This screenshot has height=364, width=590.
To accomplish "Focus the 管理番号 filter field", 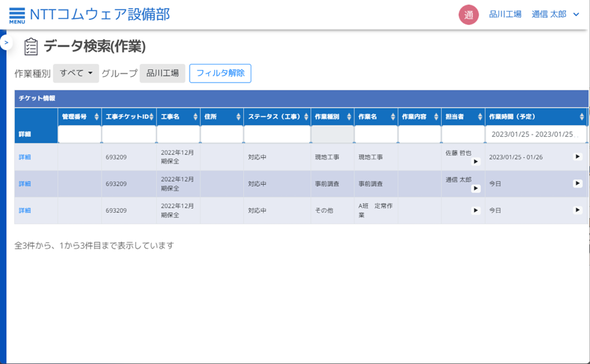I will point(79,134).
